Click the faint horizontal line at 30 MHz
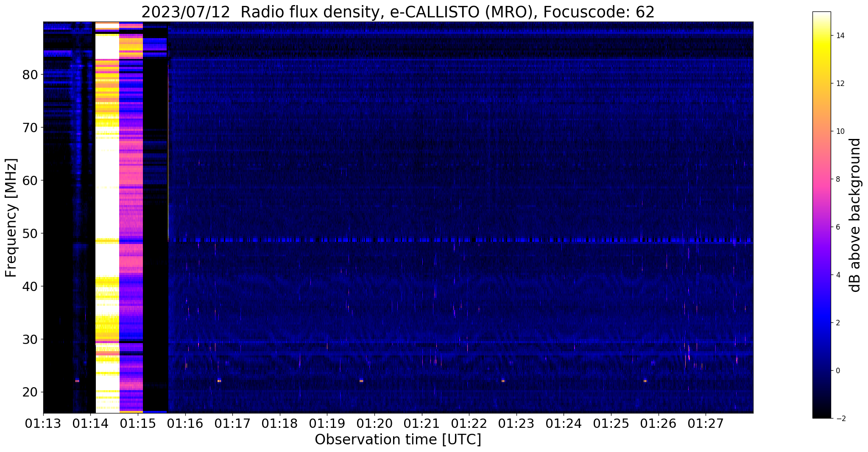This screenshot has height=452, width=868. pos(461,342)
